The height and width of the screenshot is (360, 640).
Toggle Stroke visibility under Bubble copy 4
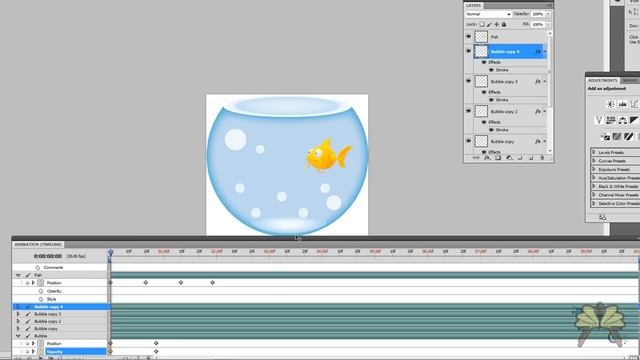point(491,70)
